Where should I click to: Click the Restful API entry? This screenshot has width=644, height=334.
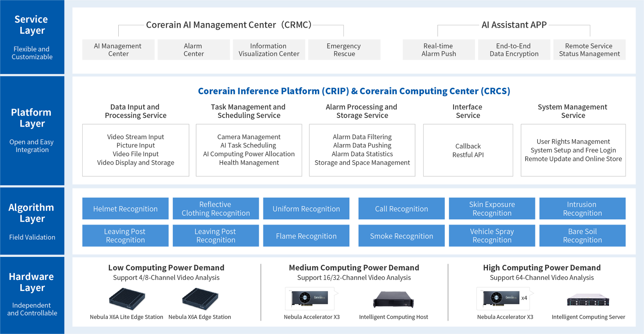point(468,155)
